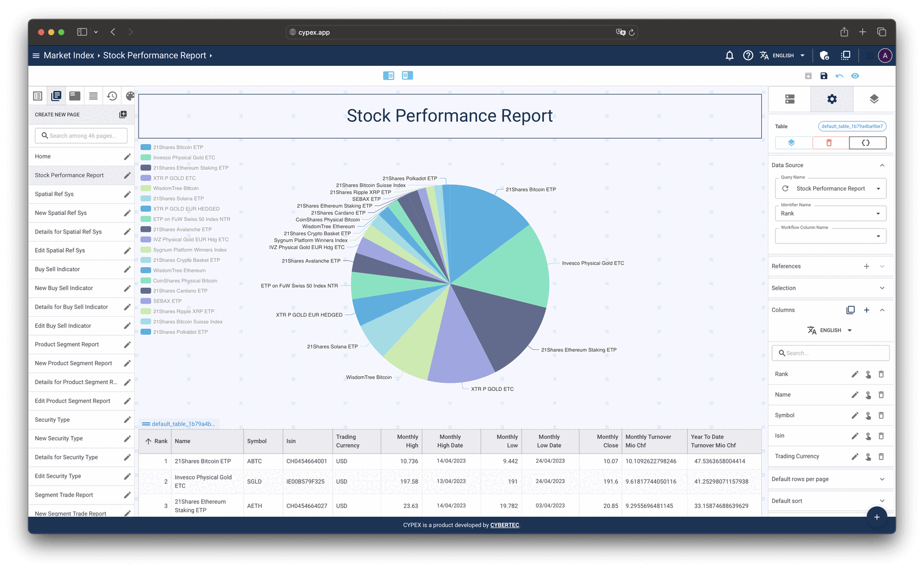Open the help question-mark icon
924x571 pixels.
click(x=748, y=55)
